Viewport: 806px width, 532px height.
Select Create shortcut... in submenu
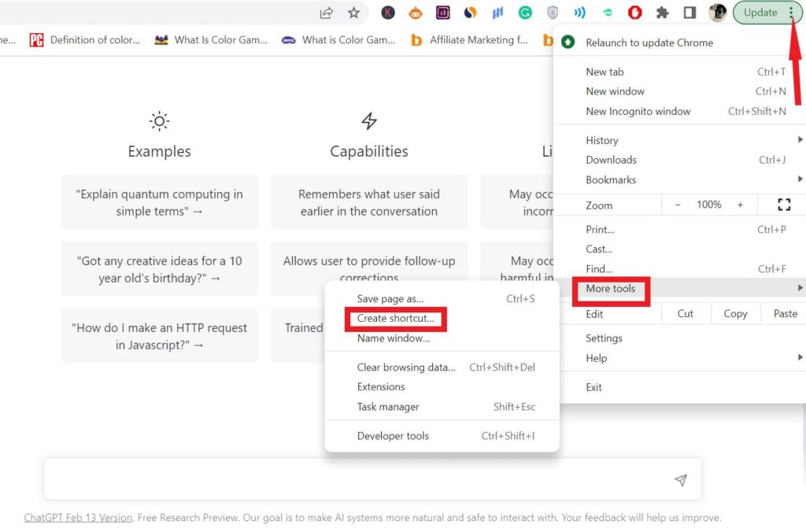click(x=442, y=319)
